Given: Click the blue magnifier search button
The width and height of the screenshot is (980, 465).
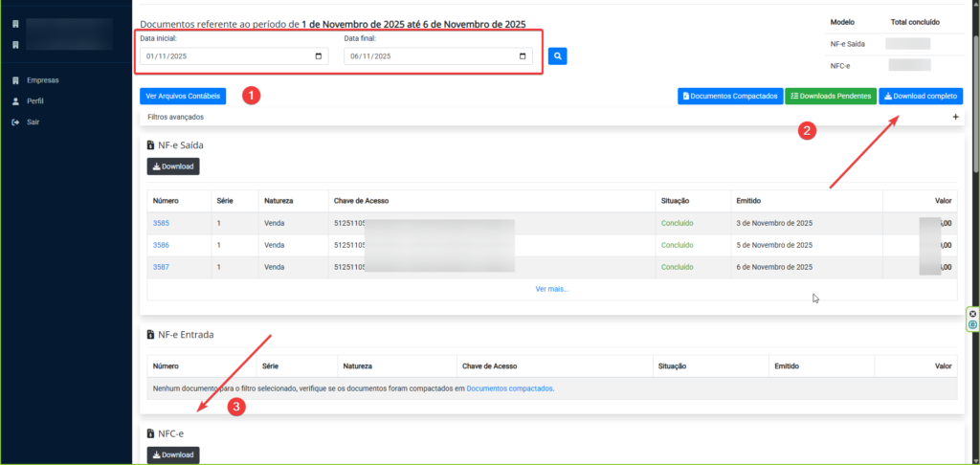Looking at the screenshot, I should click(x=557, y=56).
